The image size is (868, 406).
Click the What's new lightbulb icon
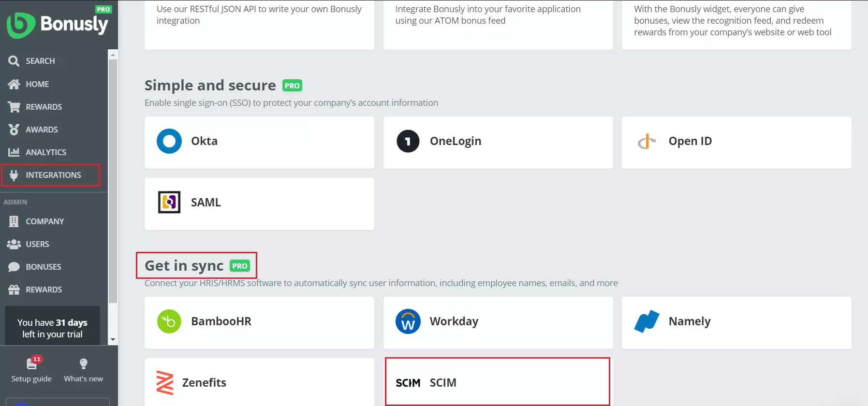coord(83,363)
